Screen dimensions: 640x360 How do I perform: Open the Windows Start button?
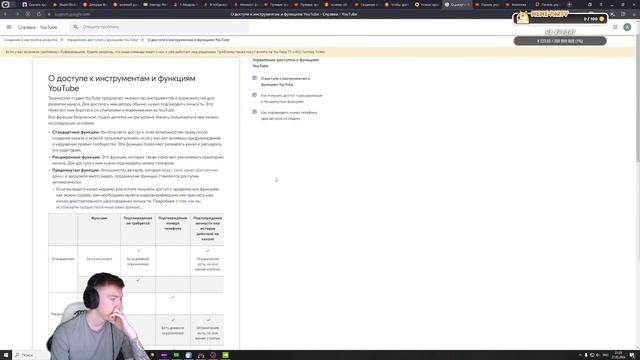click(6, 355)
